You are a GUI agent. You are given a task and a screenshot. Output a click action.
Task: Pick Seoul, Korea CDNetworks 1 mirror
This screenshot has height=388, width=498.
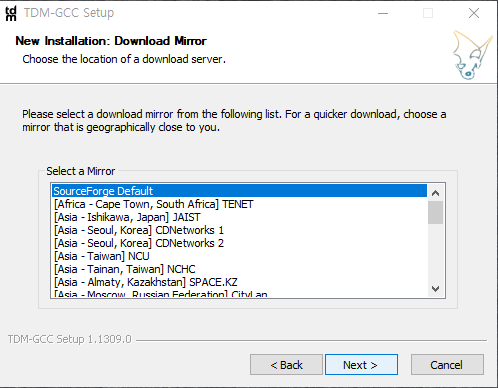click(239, 230)
